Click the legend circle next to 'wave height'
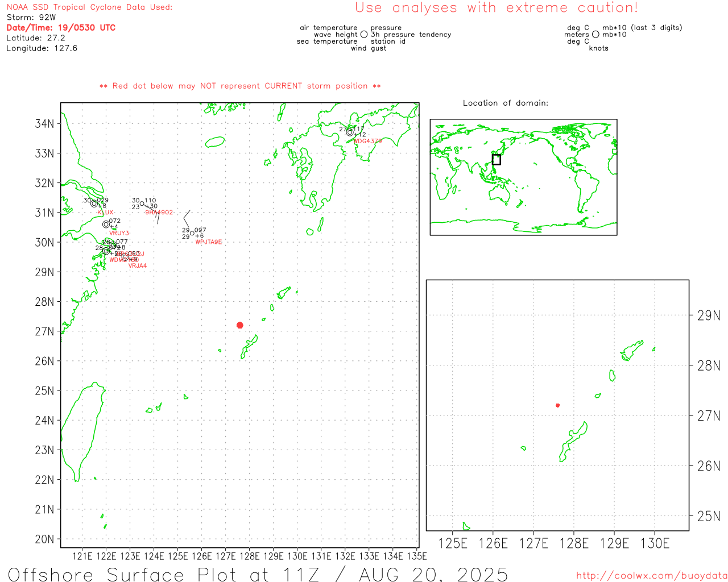Image resolution: width=728 pixels, height=582 pixels. pos(364,35)
